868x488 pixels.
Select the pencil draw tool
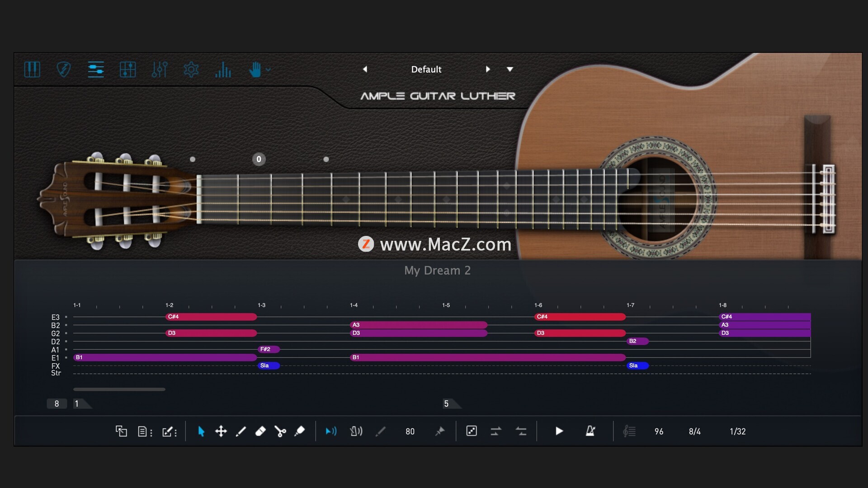click(241, 432)
